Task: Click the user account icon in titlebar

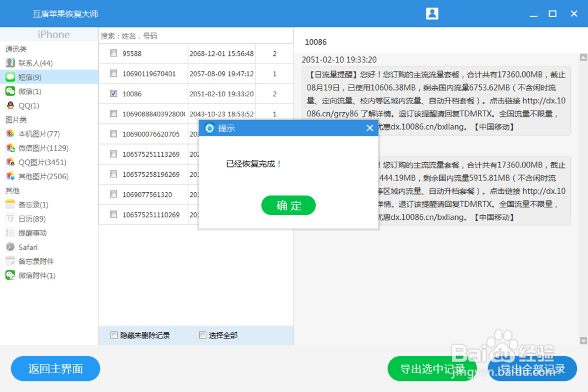Action: (x=432, y=13)
